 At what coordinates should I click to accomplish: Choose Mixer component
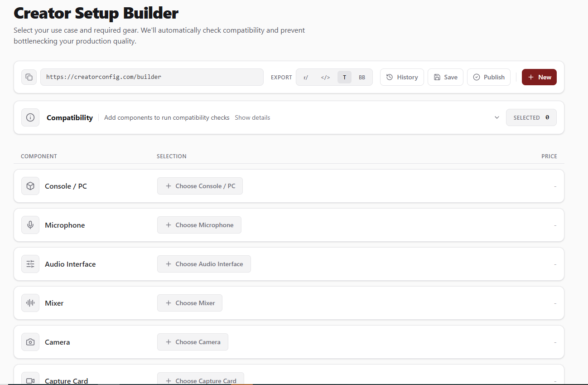[x=190, y=303]
